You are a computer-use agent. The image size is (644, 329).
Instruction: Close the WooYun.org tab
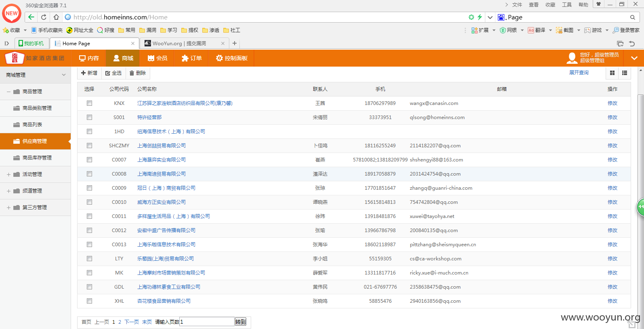pyautogui.click(x=223, y=44)
